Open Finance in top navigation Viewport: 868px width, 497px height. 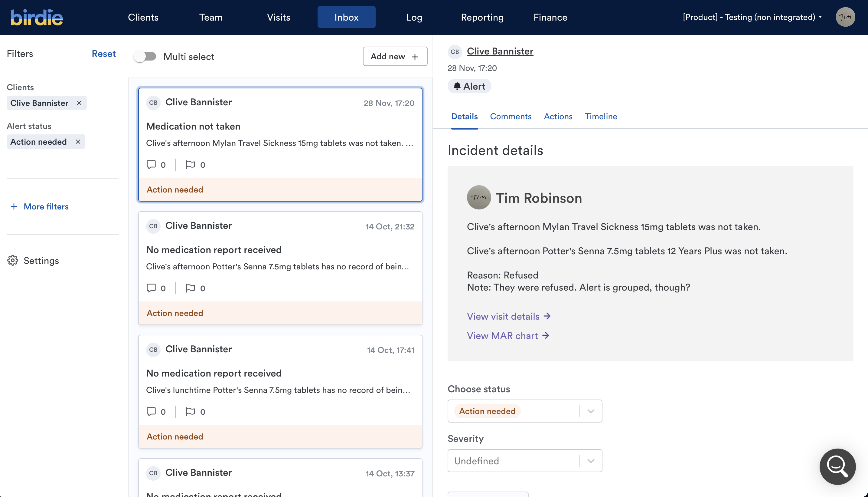click(x=550, y=17)
